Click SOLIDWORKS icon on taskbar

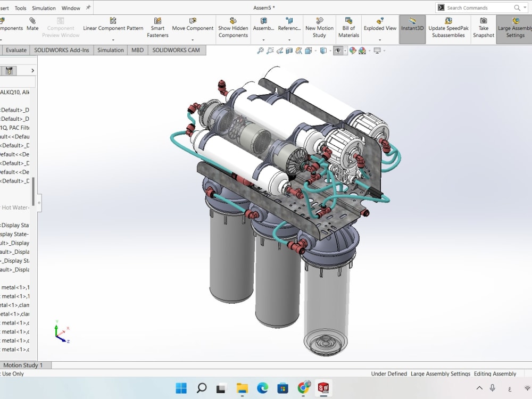pos(323,388)
